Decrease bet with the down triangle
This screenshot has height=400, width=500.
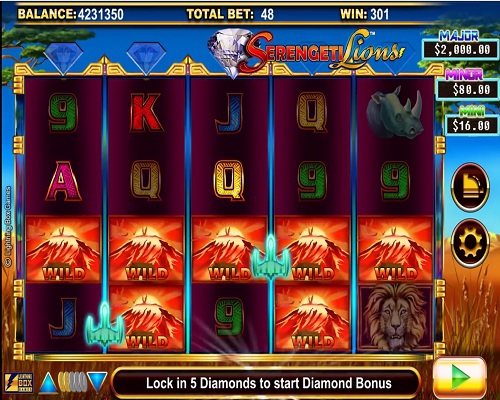(x=97, y=382)
